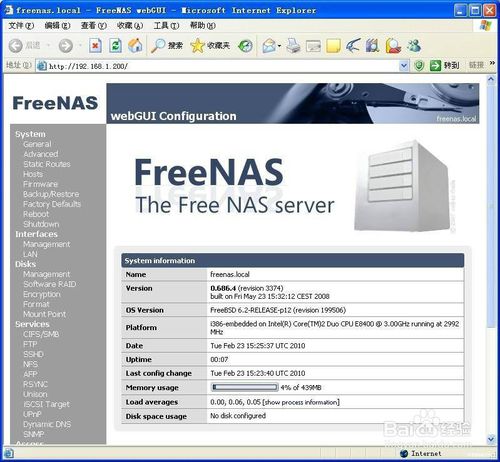Click the Windows flag logo icon

[486, 25]
